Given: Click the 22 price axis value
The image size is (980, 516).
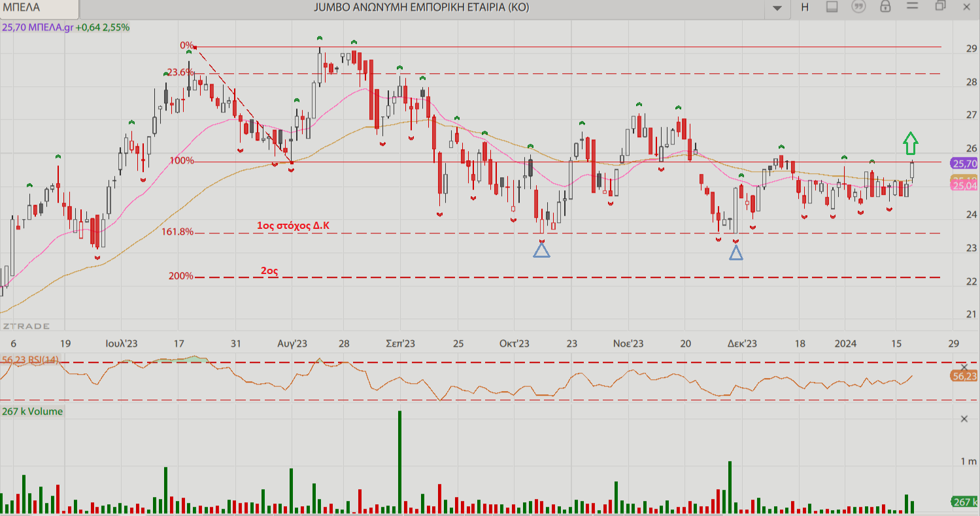Looking at the screenshot, I should pyautogui.click(x=970, y=281).
